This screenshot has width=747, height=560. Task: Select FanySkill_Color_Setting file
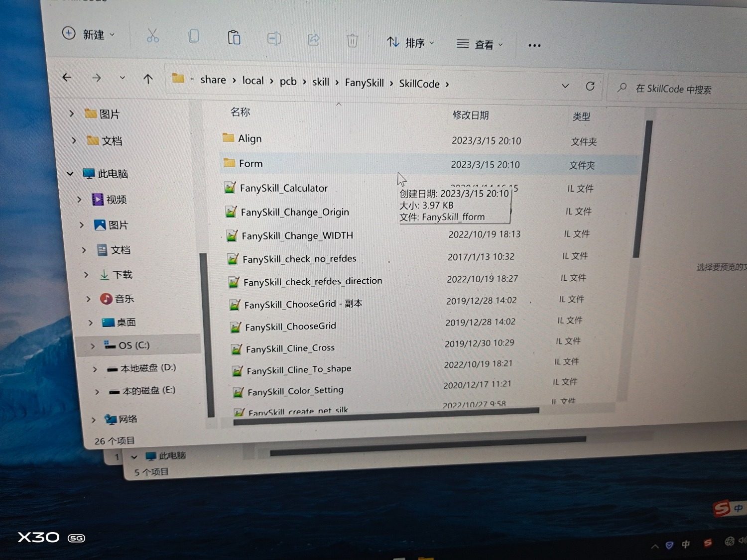(295, 391)
